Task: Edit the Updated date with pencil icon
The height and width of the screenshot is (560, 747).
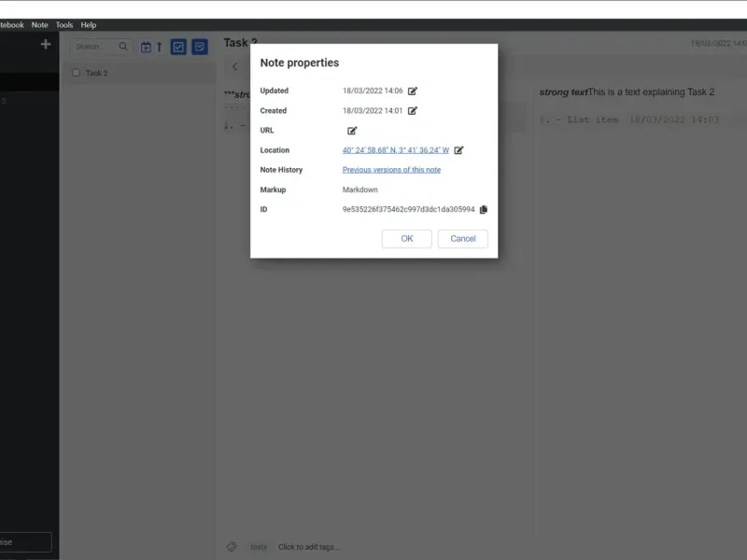Action: click(x=413, y=91)
